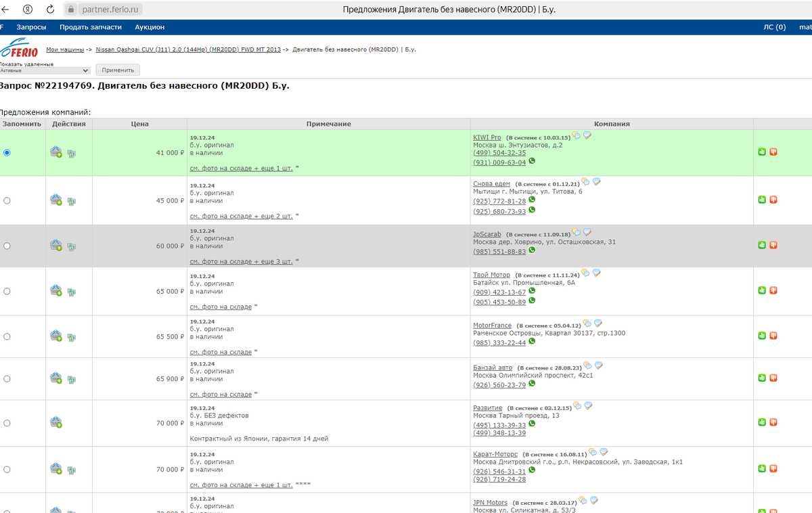
Task: Give MotorFrance a thumbs down
Action: [773, 336]
